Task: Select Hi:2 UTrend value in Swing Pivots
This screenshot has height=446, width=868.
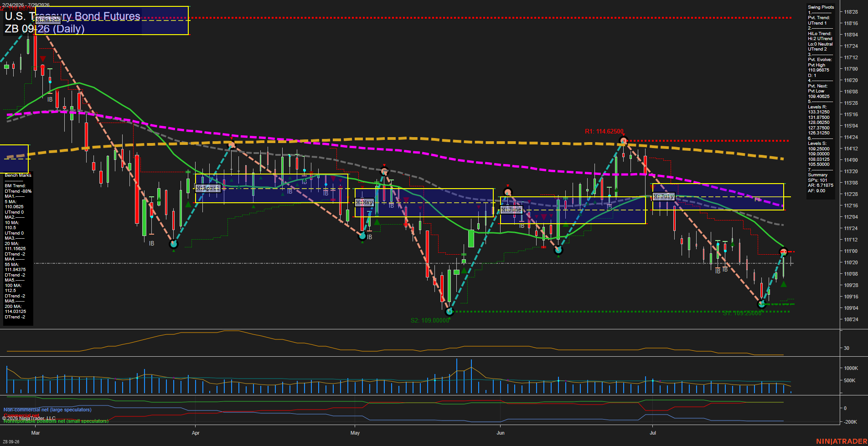Action: click(x=820, y=39)
